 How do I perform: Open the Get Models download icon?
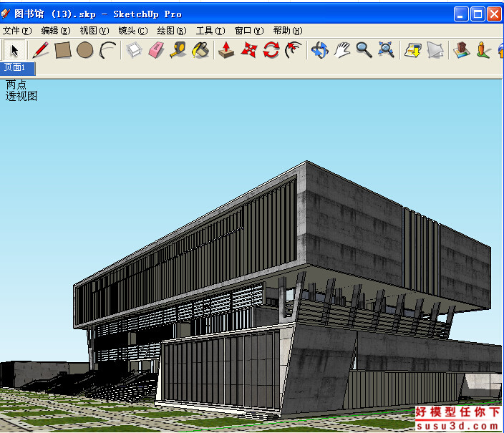click(413, 50)
